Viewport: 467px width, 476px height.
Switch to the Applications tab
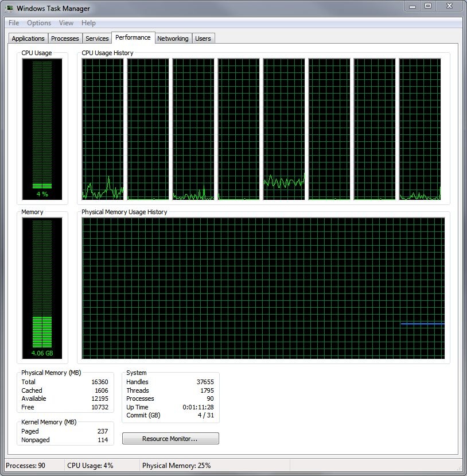point(28,38)
